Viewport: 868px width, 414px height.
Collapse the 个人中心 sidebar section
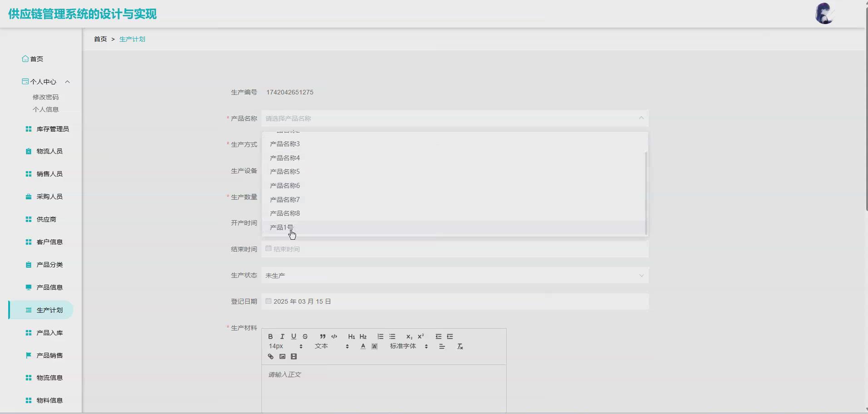[67, 82]
